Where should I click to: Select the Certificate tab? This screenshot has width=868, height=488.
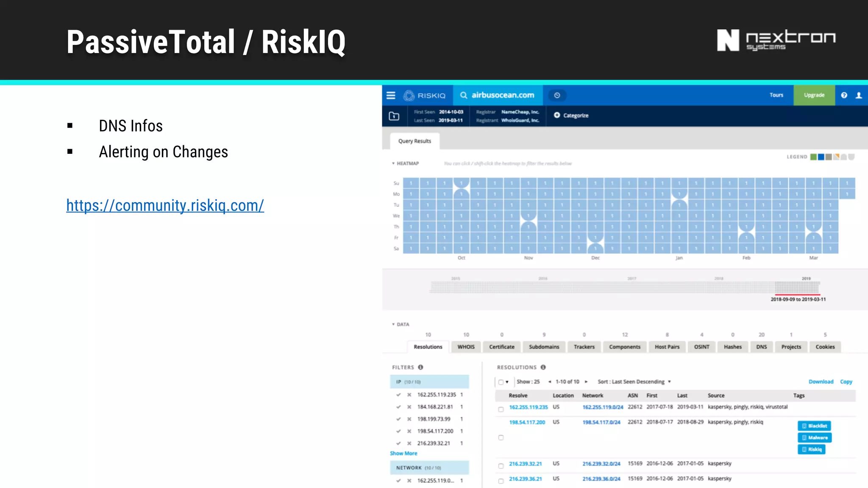point(502,347)
